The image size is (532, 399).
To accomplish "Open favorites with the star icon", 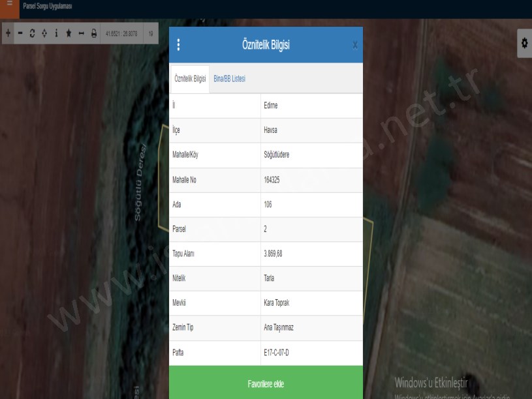I will click(x=69, y=33).
